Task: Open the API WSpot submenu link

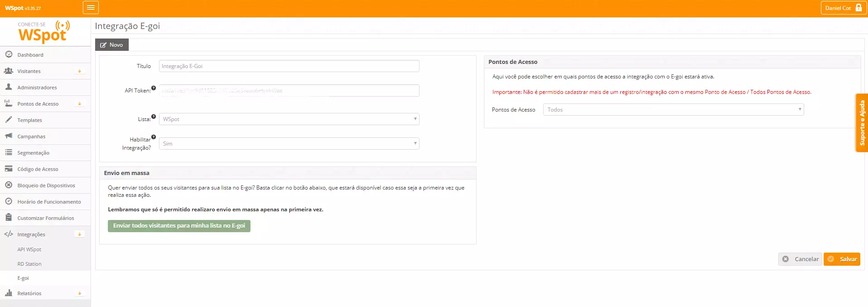Action: [29, 249]
